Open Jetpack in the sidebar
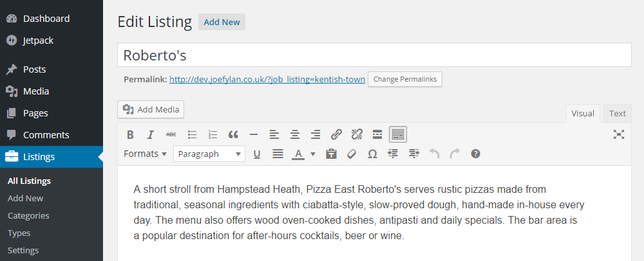The image size is (644, 261). click(52, 40)
